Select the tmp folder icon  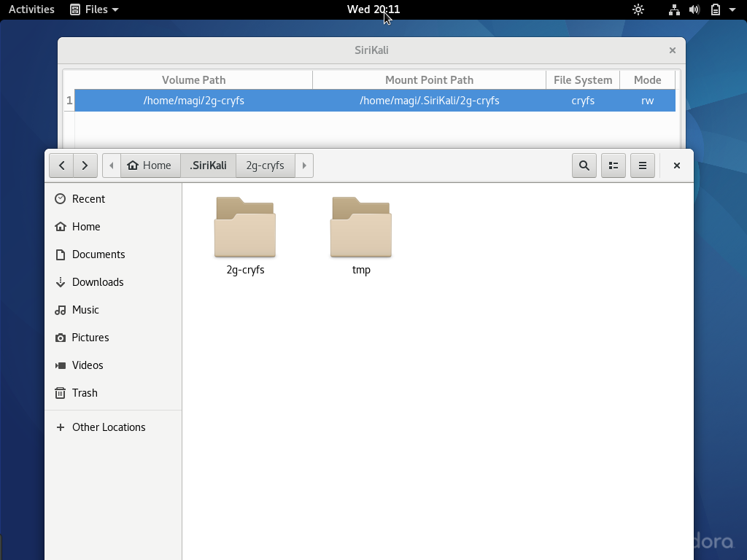(361, 227)
